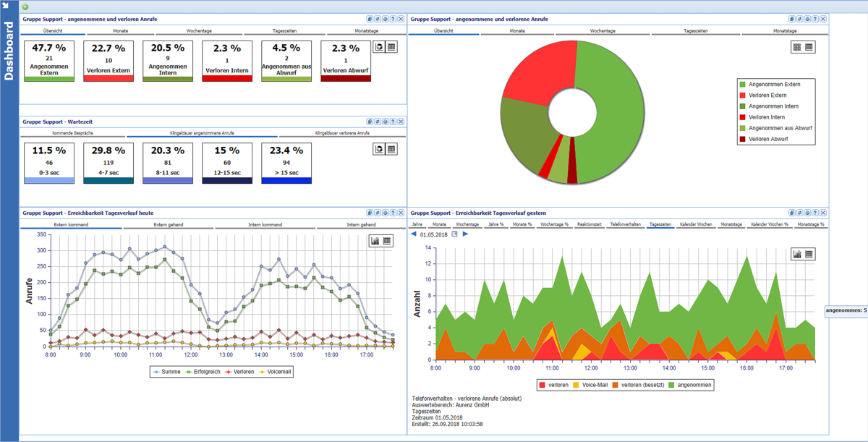Open help for Tagesverlauf heute panel
868x442 pixels.
(393, 213)
